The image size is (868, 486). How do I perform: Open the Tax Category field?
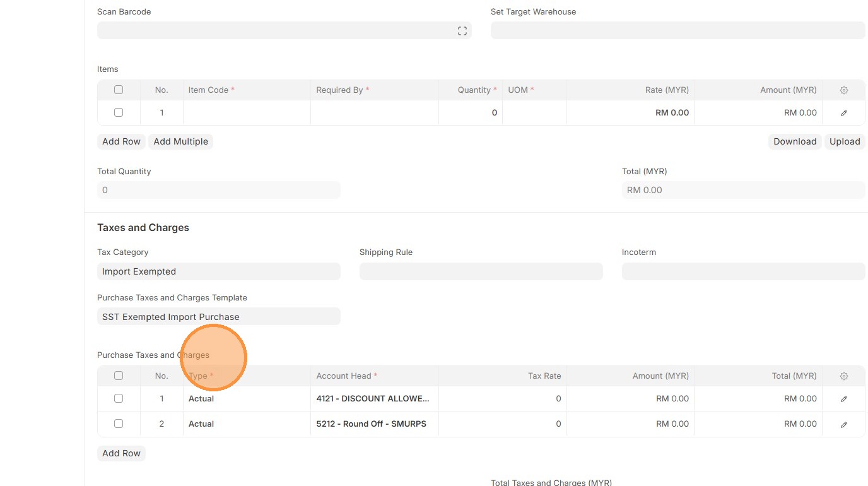tap(218, 271)
